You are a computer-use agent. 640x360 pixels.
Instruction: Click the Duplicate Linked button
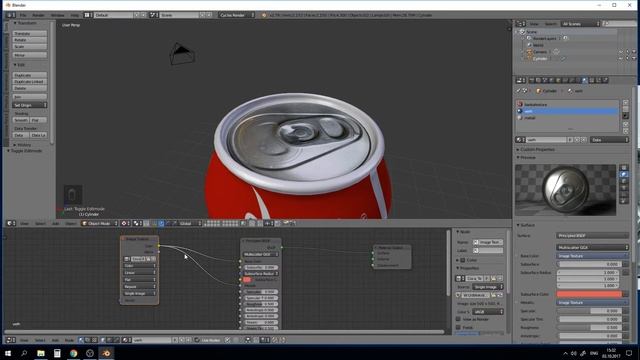point(29,82)
